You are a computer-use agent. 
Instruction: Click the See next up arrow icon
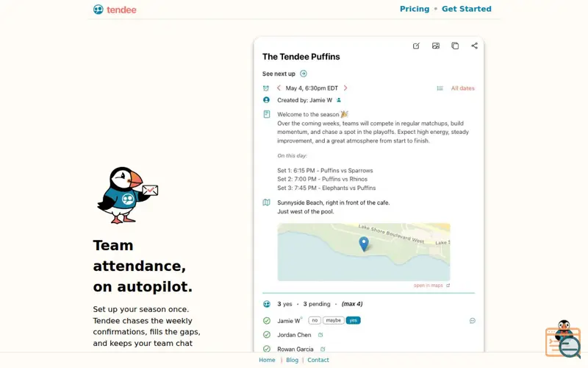click(x=304, y=74)
